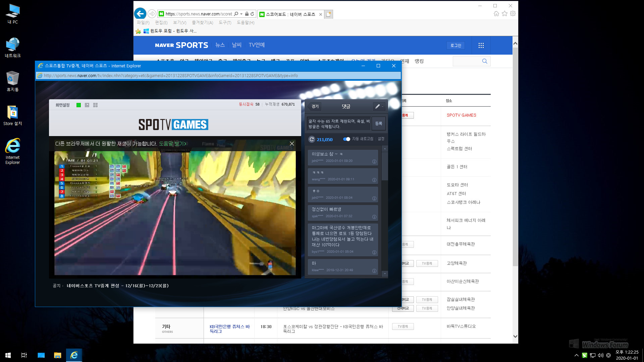Click the 등록 button to submit comment
Image resolution: width=644 pixels, height=362 pixels.
(x=379, y=123)
